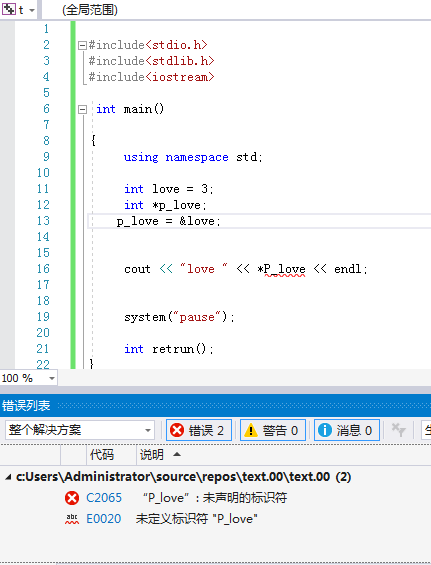The height and width of the screenshot is (565, 431).
Task: Click line number 13 in the margin
Action: pyautogui.click(x=43, y=221)
